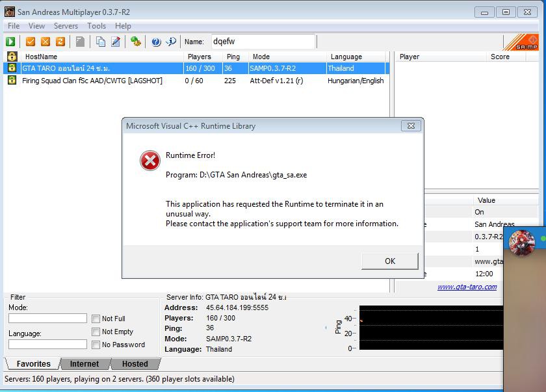Viewport: 546px width, 392px height.
Task: Click the SA:MP logo in the toolbar
Action: coord(521,42)
